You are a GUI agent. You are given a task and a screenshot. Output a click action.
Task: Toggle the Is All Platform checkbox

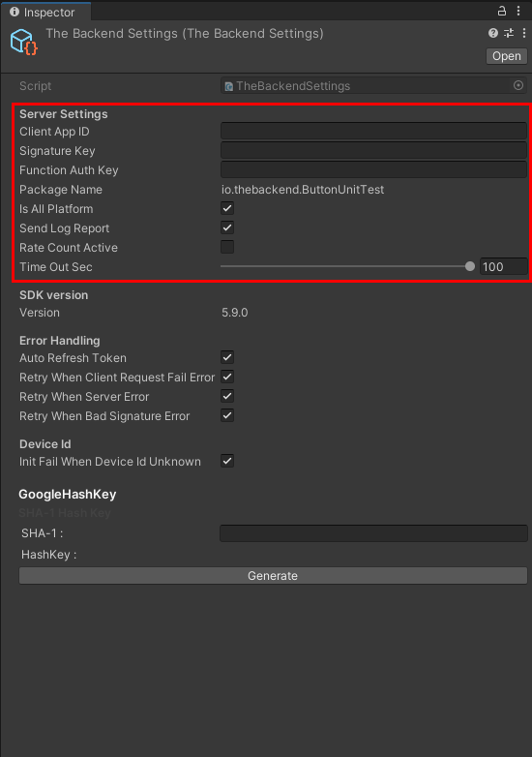[x=227, y=208]
